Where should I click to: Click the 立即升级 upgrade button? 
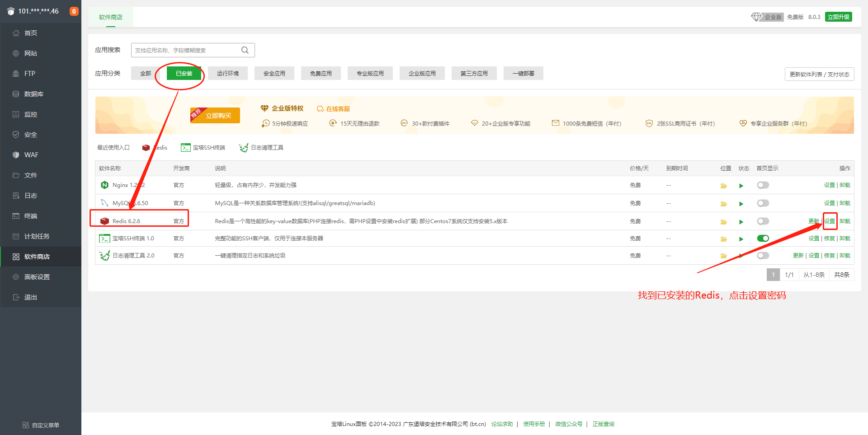click(838, 17)
